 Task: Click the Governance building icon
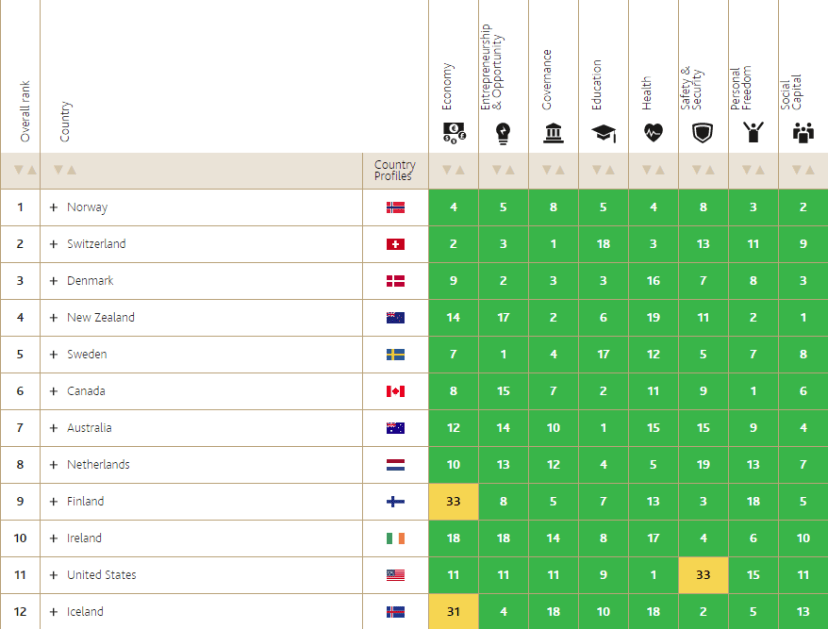[x=553, y=132]
